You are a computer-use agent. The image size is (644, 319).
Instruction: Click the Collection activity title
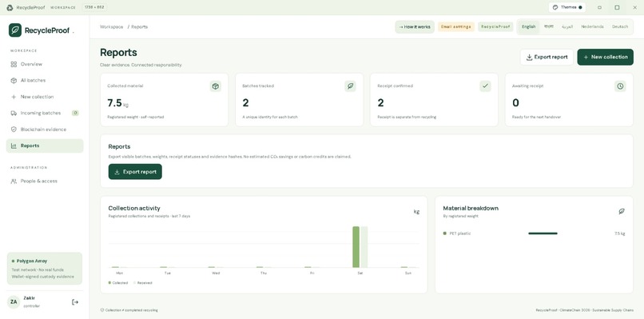(134, 209)
